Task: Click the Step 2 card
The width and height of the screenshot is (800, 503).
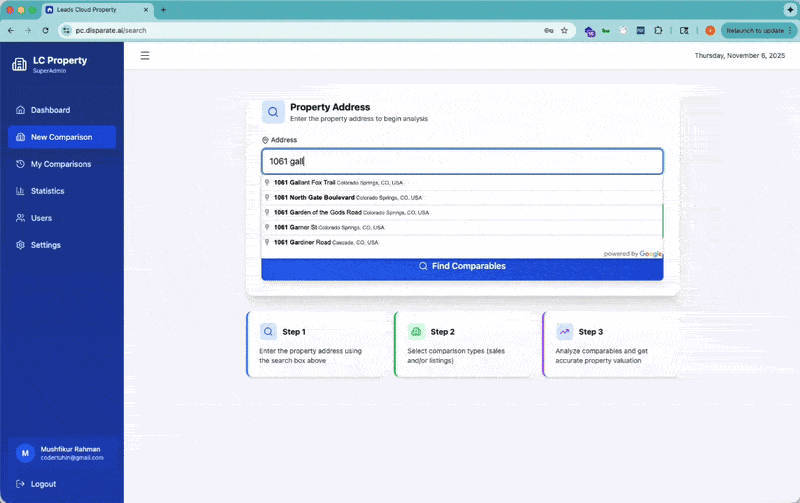Action: [462, 344]
